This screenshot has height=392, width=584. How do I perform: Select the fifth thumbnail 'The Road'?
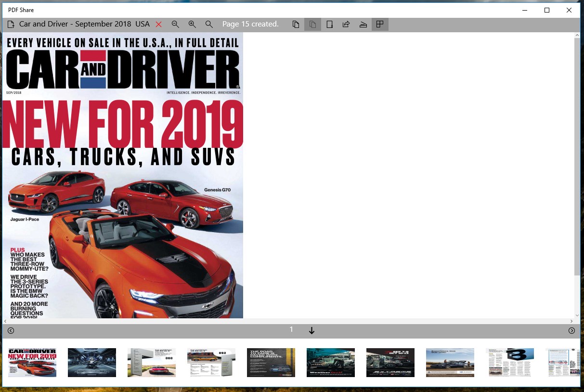(x=271, y=362)
